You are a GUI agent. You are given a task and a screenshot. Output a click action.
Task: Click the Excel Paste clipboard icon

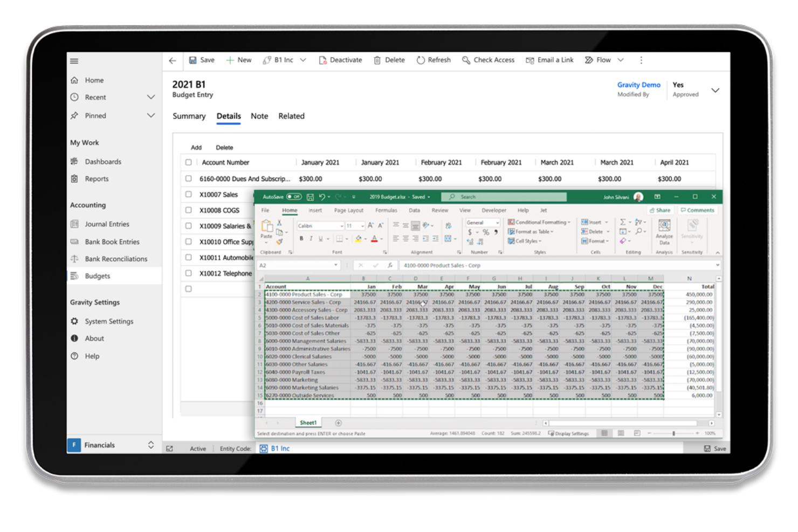pyautogui.click(x=266, y=226)
